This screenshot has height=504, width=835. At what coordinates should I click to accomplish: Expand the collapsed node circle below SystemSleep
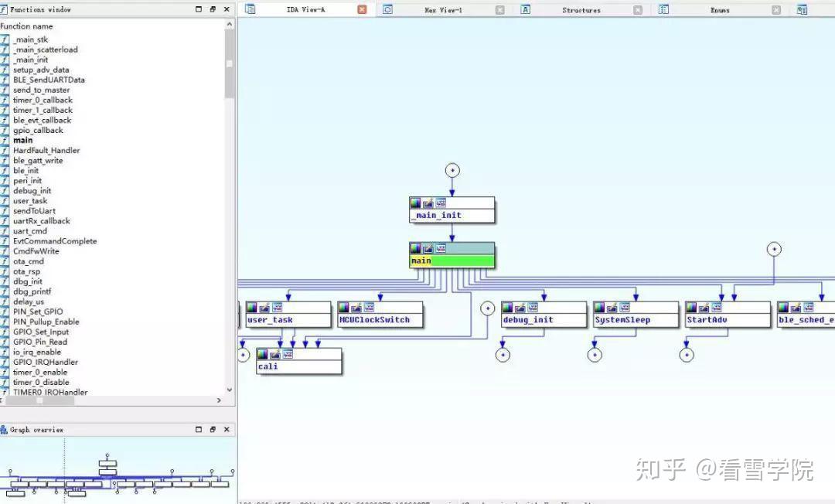coord(595,354)
